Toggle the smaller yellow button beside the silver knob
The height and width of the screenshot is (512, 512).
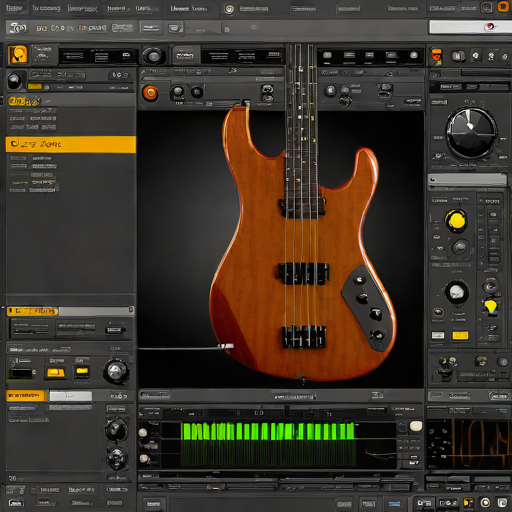pyautogui.click(x=82, y=371)
